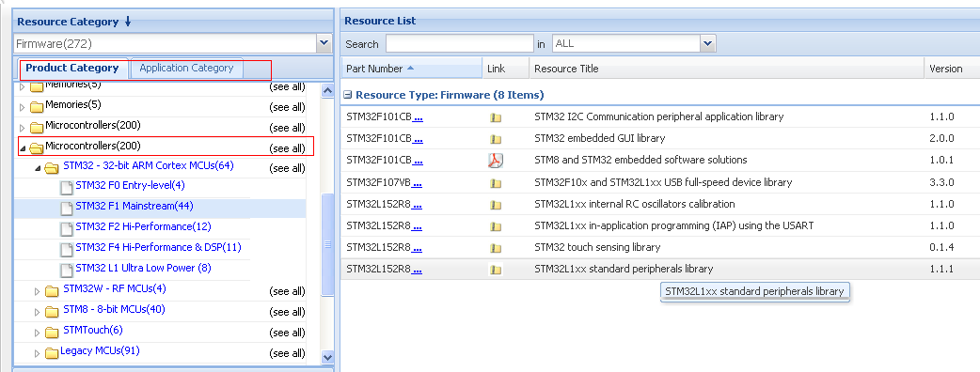Click the sort arrow in Part Number header

tap(410, 68)
